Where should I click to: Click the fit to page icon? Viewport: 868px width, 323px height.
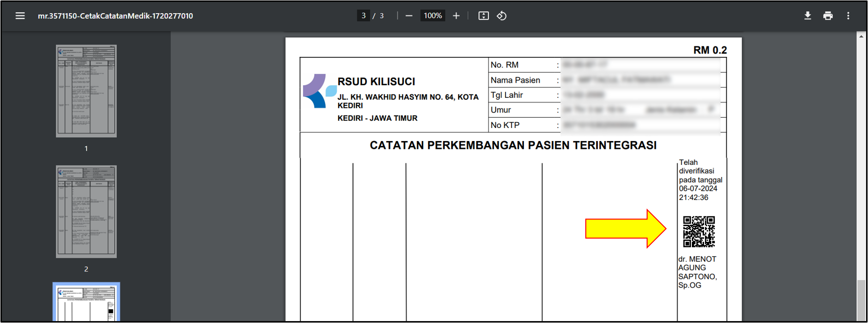pos(484,16)
